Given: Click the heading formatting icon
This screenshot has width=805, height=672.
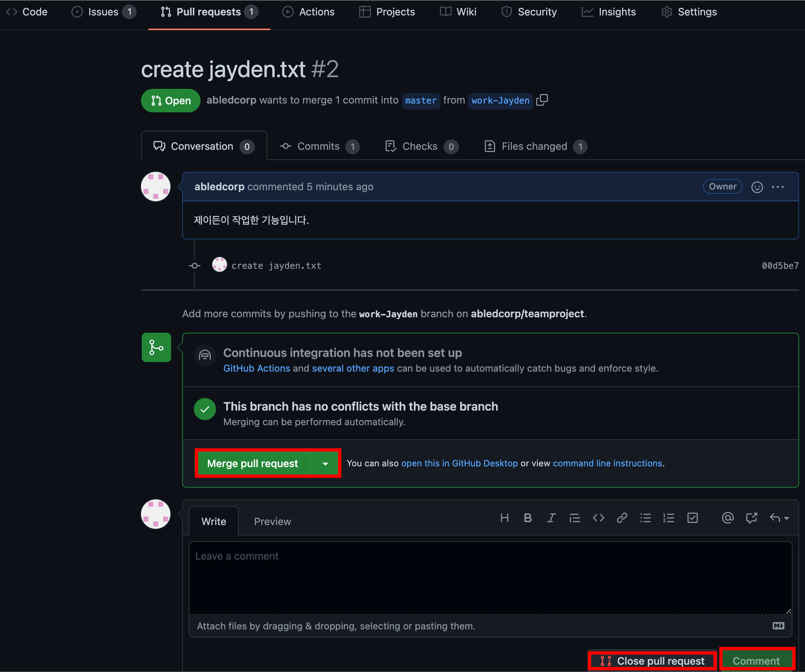Looking at the screenshot, I should click(x=505, y=518).
